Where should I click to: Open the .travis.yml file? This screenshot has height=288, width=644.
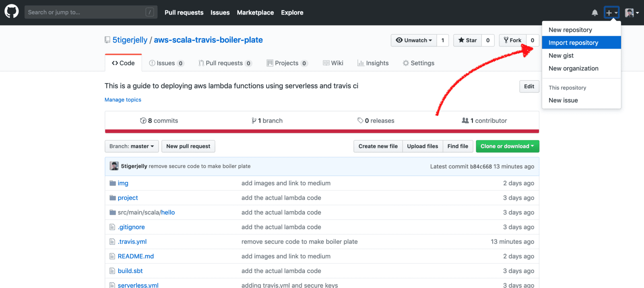click(132, 242)
